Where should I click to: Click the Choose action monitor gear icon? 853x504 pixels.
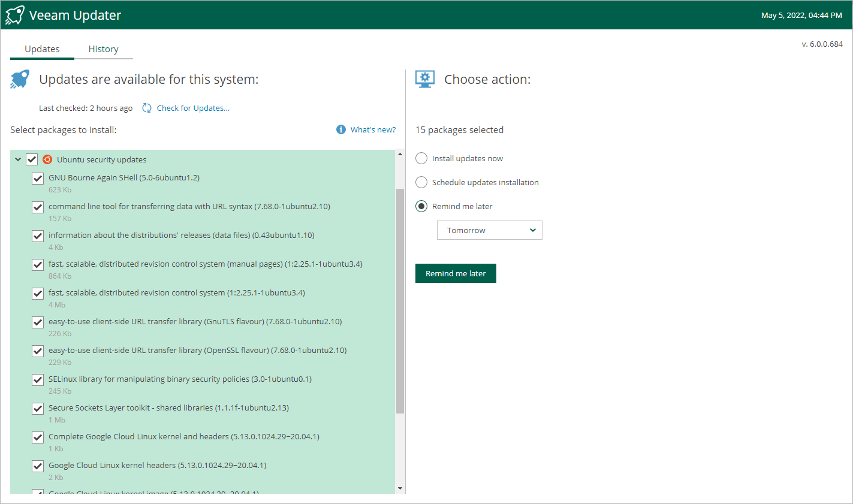(x=425, y=79)
